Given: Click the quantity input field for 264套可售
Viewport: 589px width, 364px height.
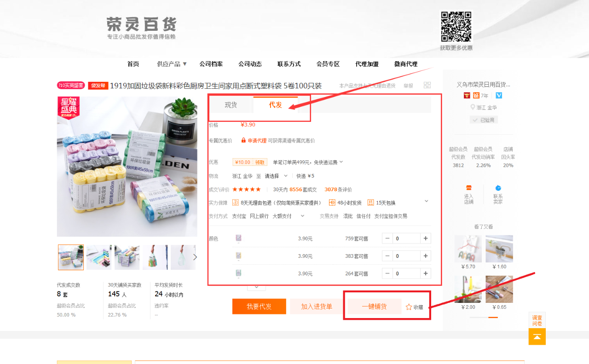Looking at the screenshot, I should click(406, 273).
